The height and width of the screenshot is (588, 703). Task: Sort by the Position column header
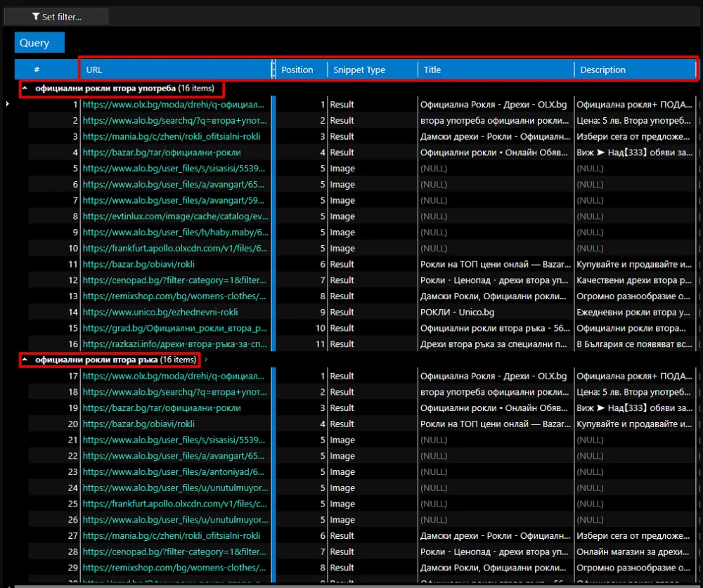[302, 70]
